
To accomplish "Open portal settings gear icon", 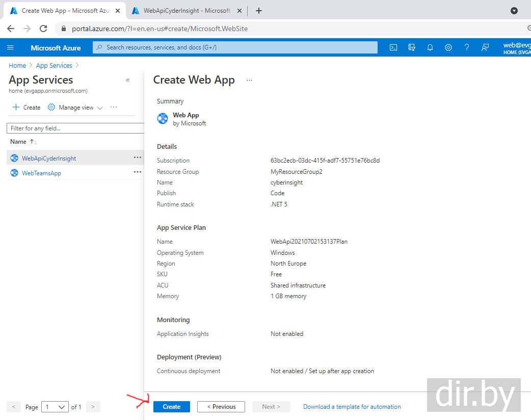I will click(x=448, y=47).
